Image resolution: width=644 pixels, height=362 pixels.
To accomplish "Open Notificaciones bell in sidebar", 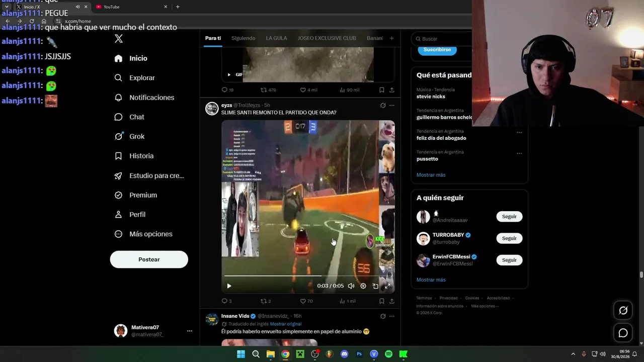I will 144,98.
